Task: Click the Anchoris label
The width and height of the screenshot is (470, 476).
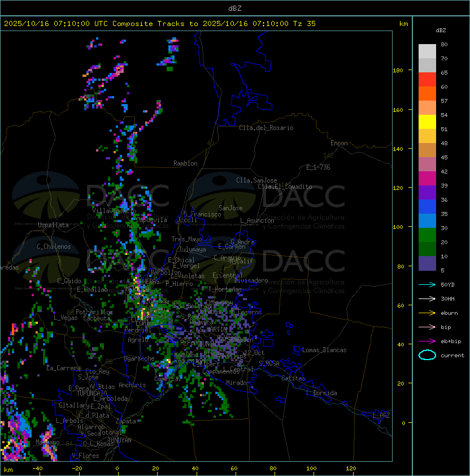Action: pyautogui.click(x=132, y=385)
